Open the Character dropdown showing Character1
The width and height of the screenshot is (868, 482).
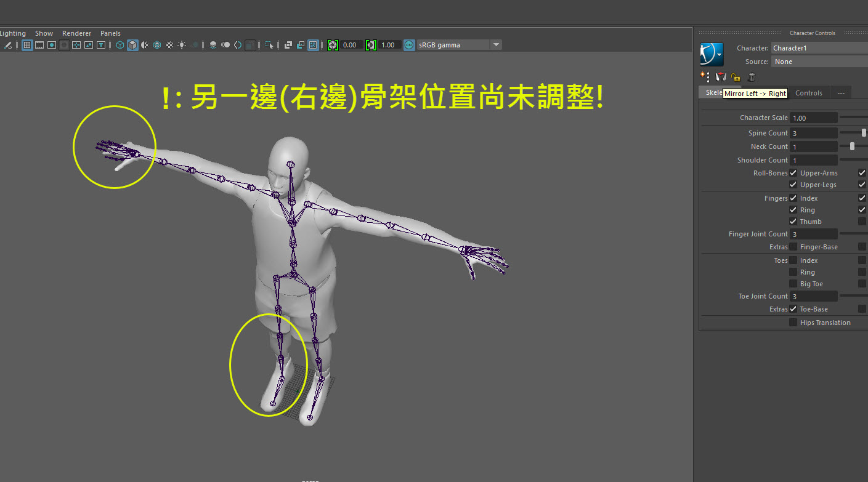(819, 48)
